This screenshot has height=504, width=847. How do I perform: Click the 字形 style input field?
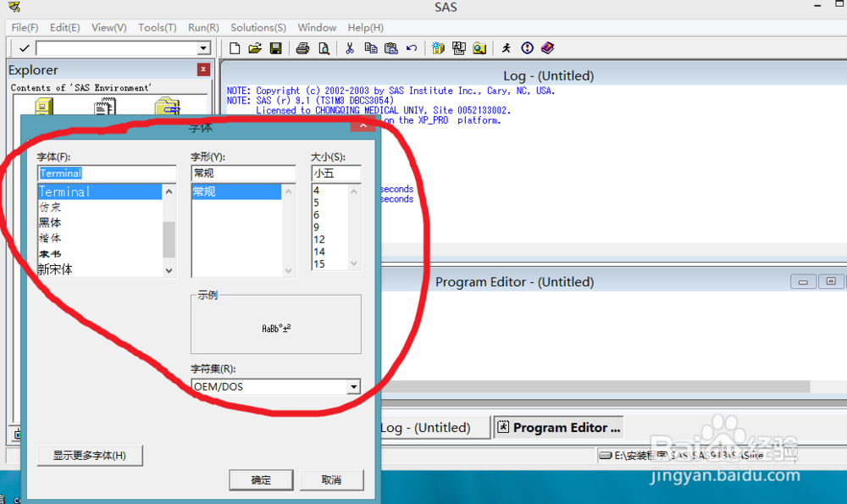[244, 174]
